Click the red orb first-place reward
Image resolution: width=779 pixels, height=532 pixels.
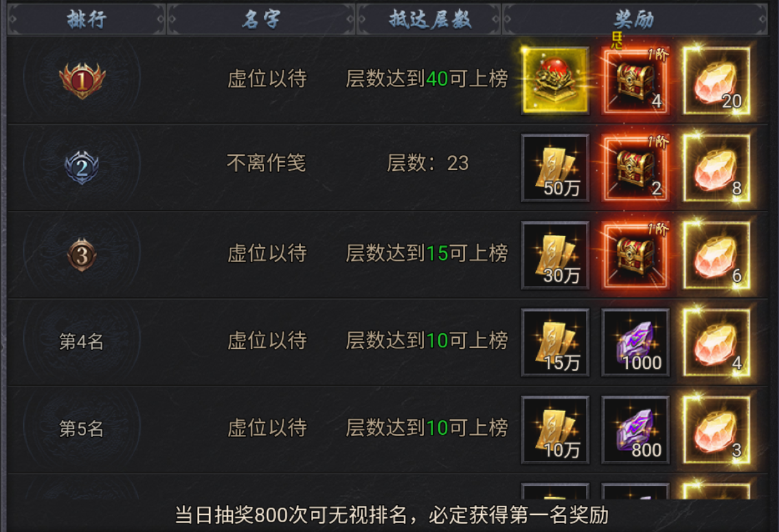(556, 80)
